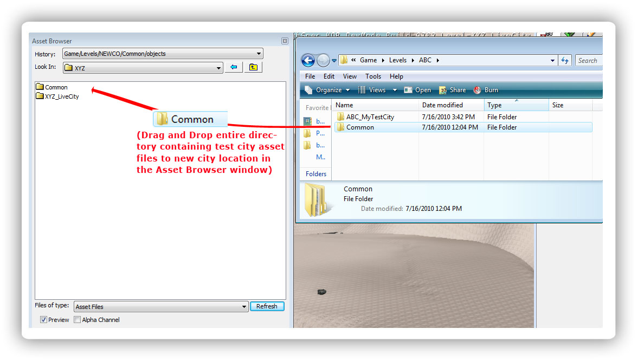Image resolution: width=644 pixels, height=361 pixels.
Task: Click the 'P...' favorite link
Action: click(x=320, y=133)
